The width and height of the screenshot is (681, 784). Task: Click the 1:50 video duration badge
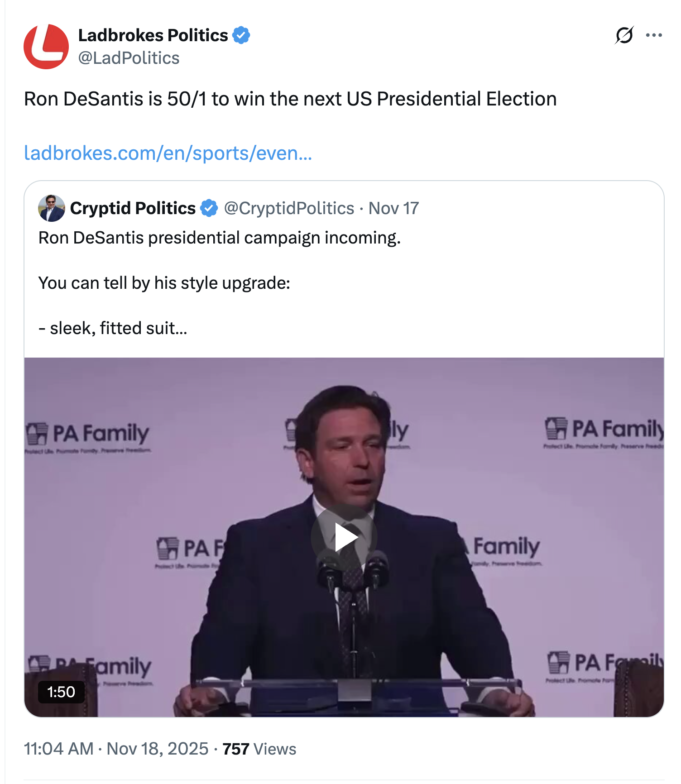(x=61, y=692)
